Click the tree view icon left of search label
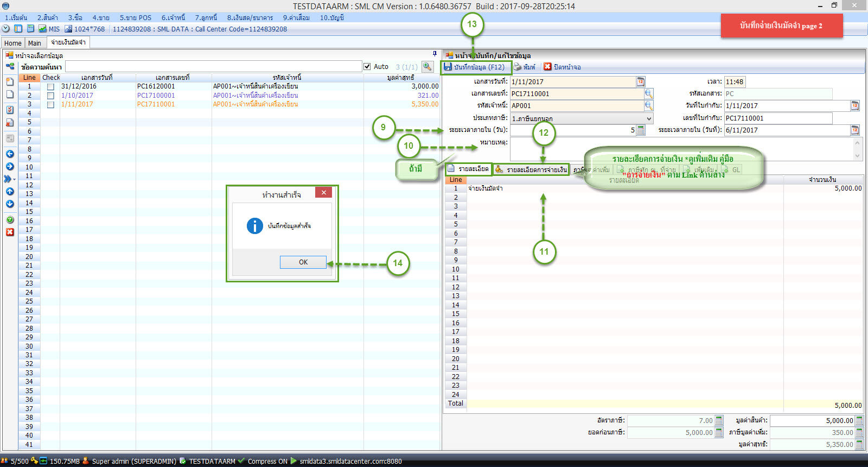Screen dimensions: 868x467 coord(10,66)
